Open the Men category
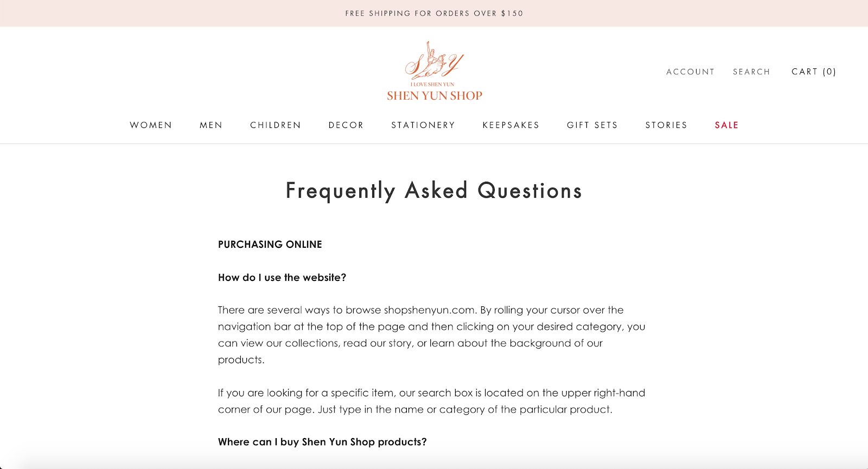Viewport: 868px width, 469px height. coord(211,125)
